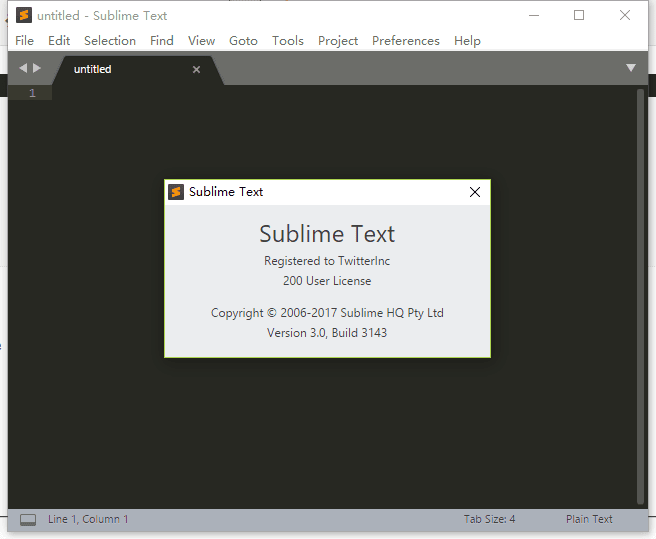Click 'Version 3.0, Build 3143' text

click(327, 333)
